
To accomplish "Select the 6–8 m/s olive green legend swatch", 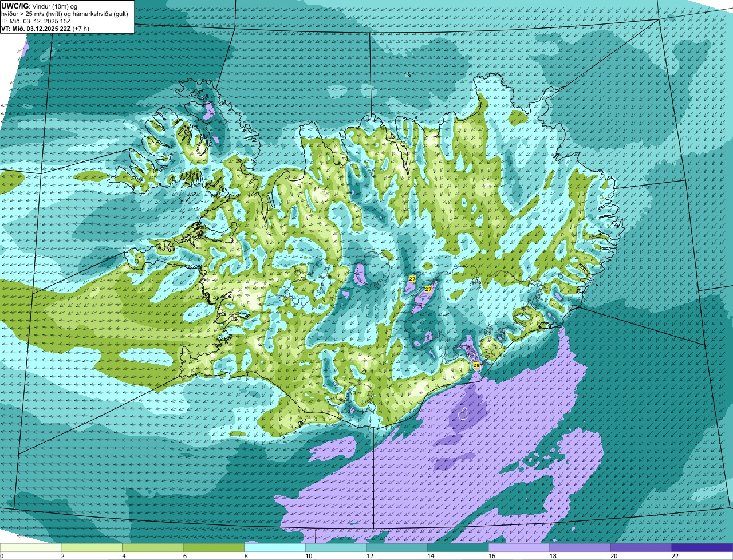I will tap(214, 547).
